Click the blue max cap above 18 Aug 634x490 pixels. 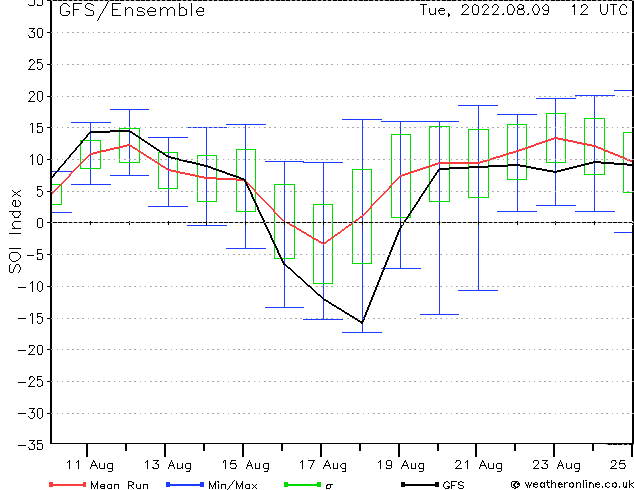tap(362, 120)
